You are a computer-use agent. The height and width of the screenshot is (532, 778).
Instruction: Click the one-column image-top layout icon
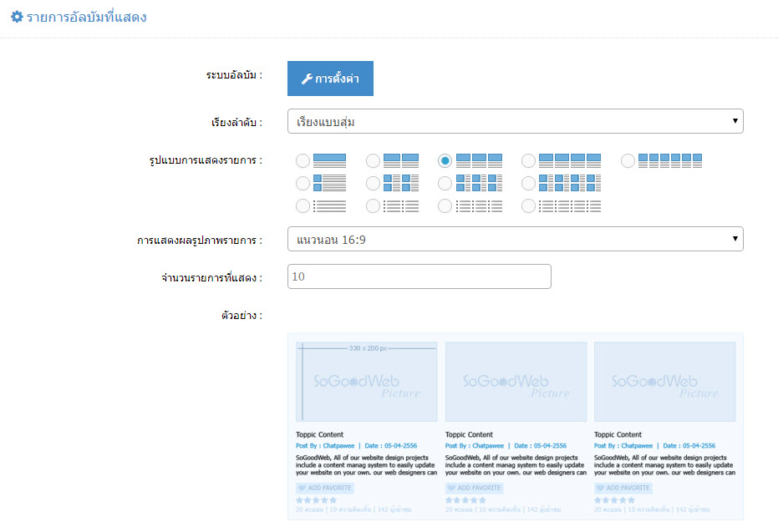pyautogui.click(x=329, y=160)
